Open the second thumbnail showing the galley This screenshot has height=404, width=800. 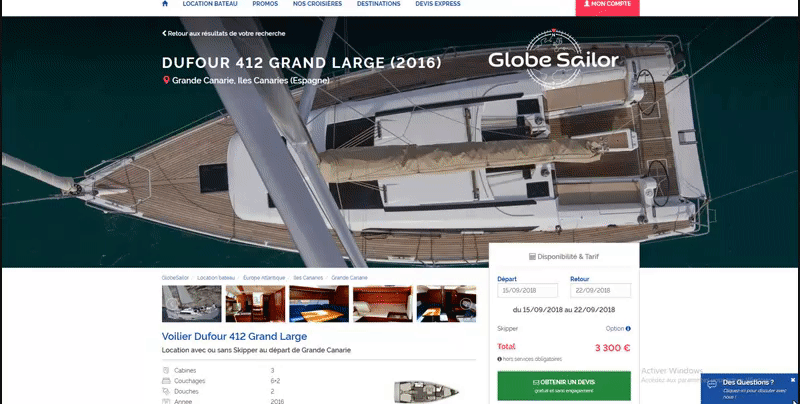255,304
